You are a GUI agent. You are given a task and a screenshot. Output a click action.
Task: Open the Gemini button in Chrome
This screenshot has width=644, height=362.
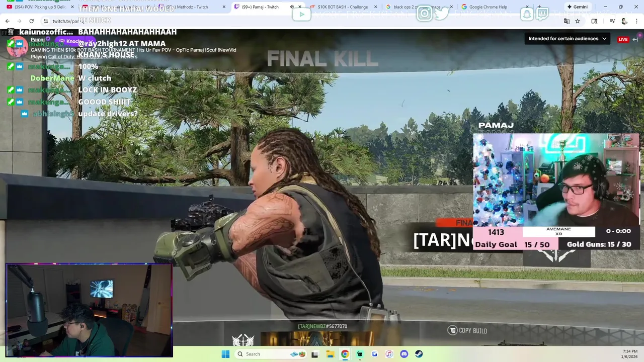coord(577,7)
